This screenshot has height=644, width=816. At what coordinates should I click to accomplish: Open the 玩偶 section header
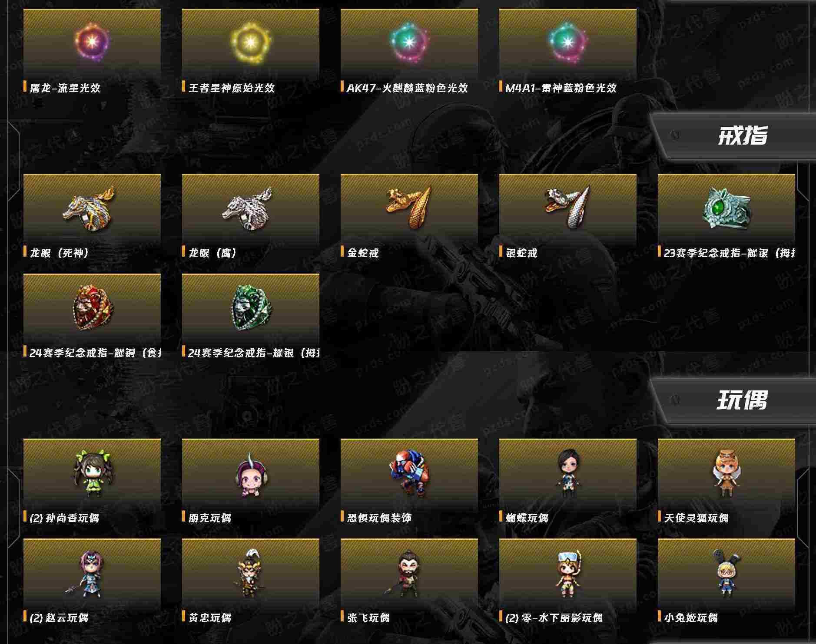click(x=743, y=400)
